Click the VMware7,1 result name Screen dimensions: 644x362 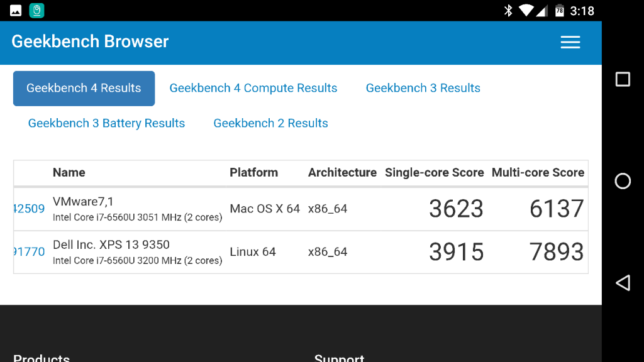[83, 202]
